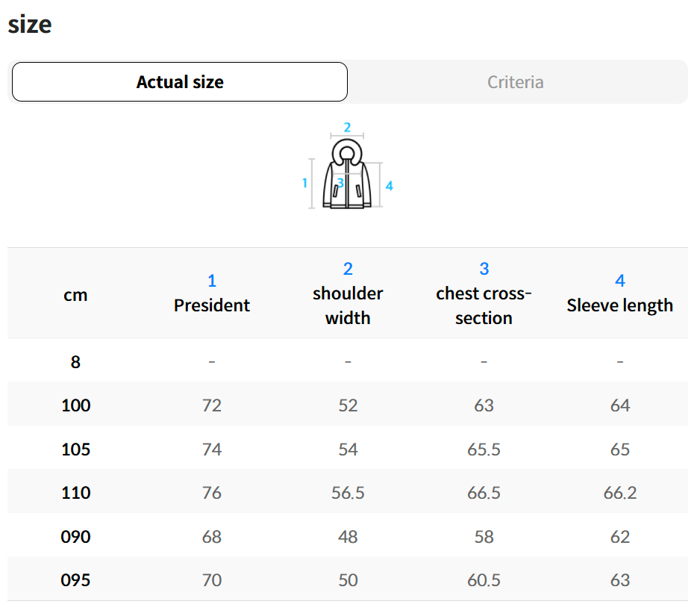The image size is (700, 616).
Task: Select the size 100 row label
Action: tap(75, 405)
